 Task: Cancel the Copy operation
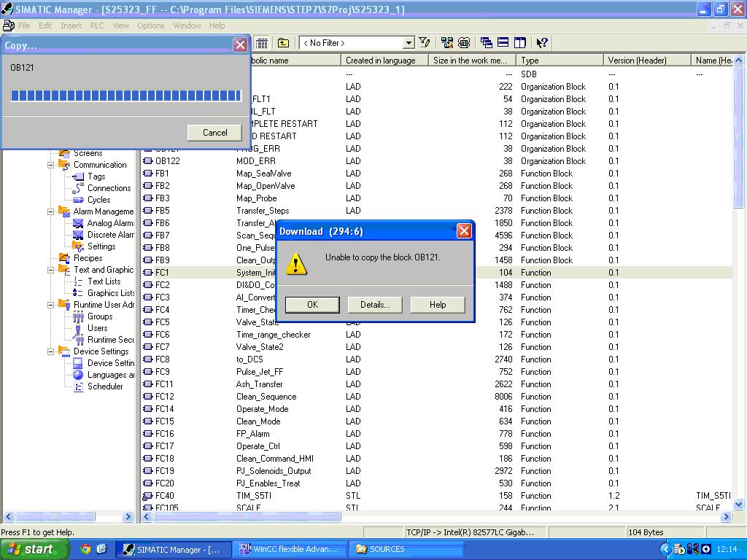(215, 133)
